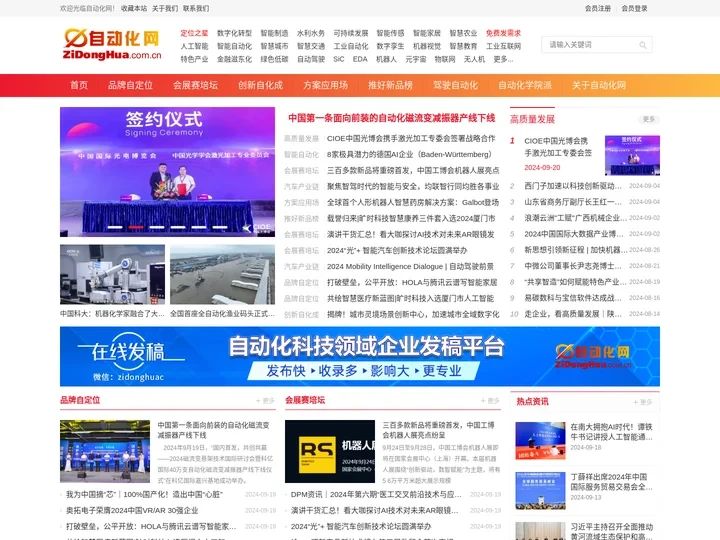Open the 丁薛祥 hot news thumbnail
The height and width of the screenshot is (540, 720).
pyautogui.click(x=540, y=491)
